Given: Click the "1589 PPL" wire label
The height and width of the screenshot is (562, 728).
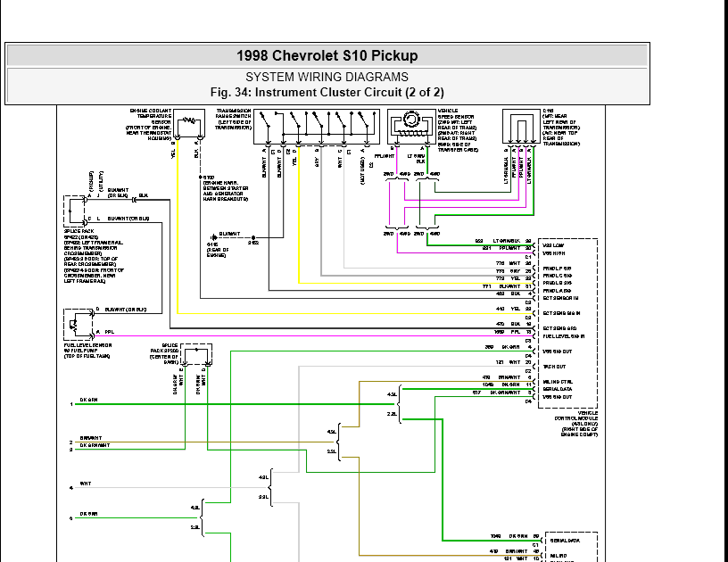Looking at the screenshot, I should point(507,332).
